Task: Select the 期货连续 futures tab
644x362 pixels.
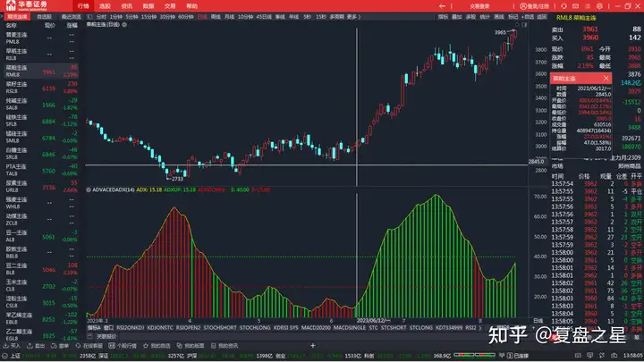Action: (17, 17)
